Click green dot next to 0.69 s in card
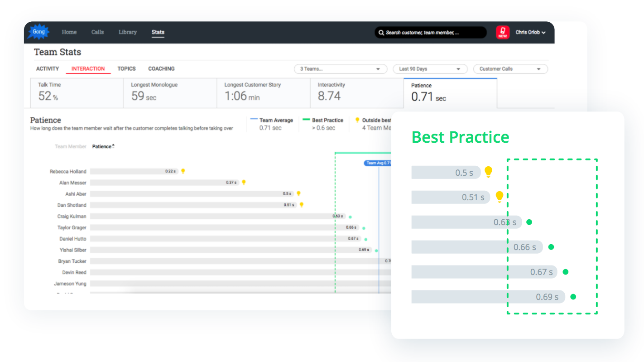644x362 pixels. click(573, 297)
